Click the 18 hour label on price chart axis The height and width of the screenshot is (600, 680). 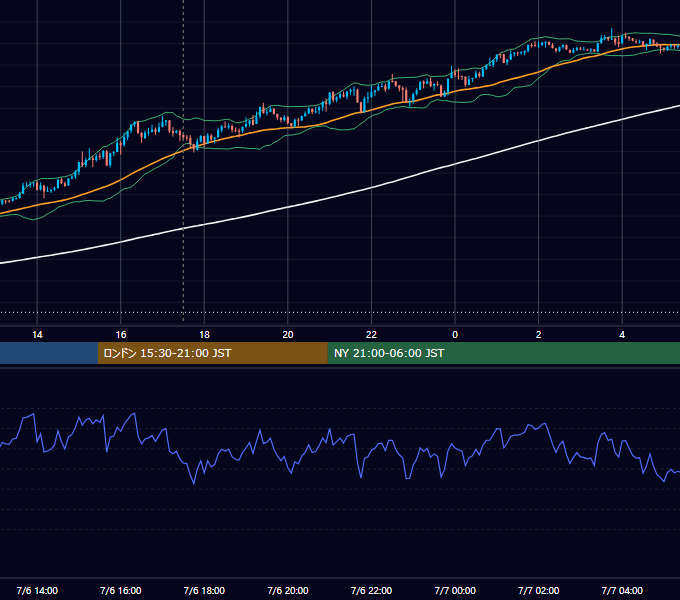pyautogui.click(x=204, y=335)
